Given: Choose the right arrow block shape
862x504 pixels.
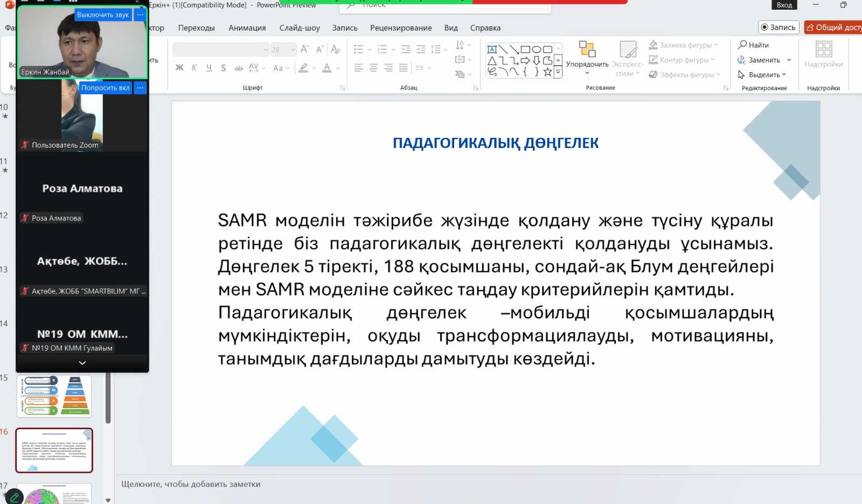Looking at the screenshot, I should [x=525, y=60].
